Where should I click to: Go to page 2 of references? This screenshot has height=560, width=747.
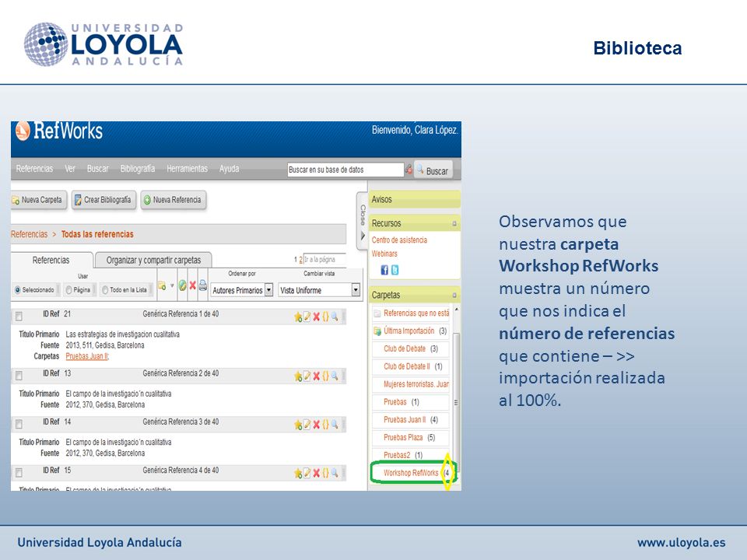(300, 260)
